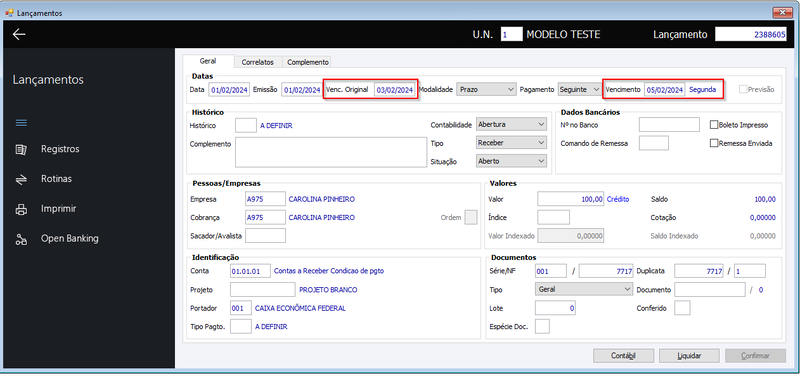
Task: Toggle the Boleto Impresso checkbox
Action: (x=714, y=124)
